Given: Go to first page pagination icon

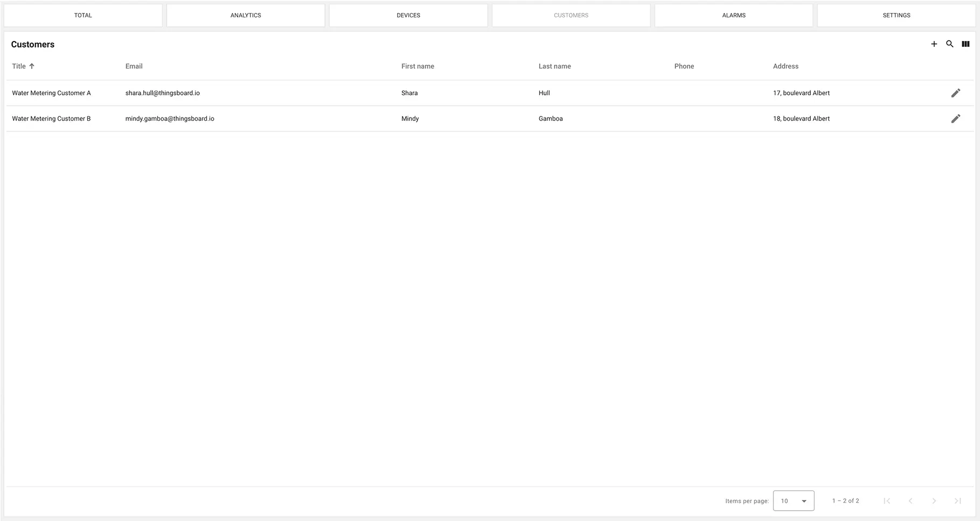Looking at the screenshot, I should click(x=887, y=501).
